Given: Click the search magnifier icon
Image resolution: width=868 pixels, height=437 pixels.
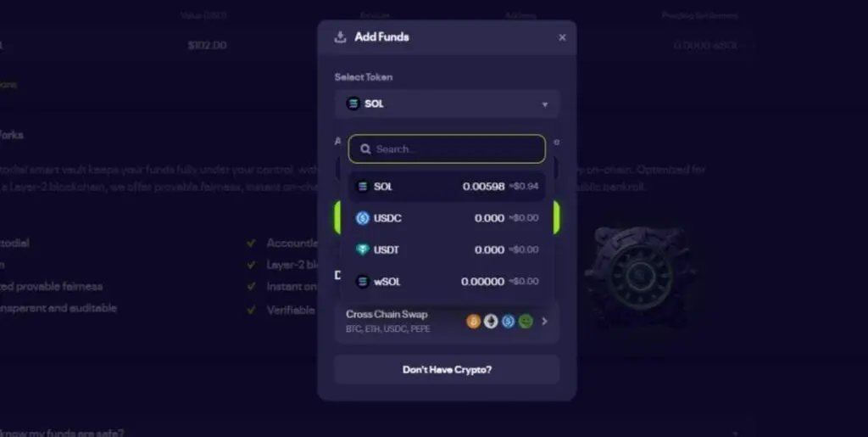Looking at the screenshot, I should 365,149.
